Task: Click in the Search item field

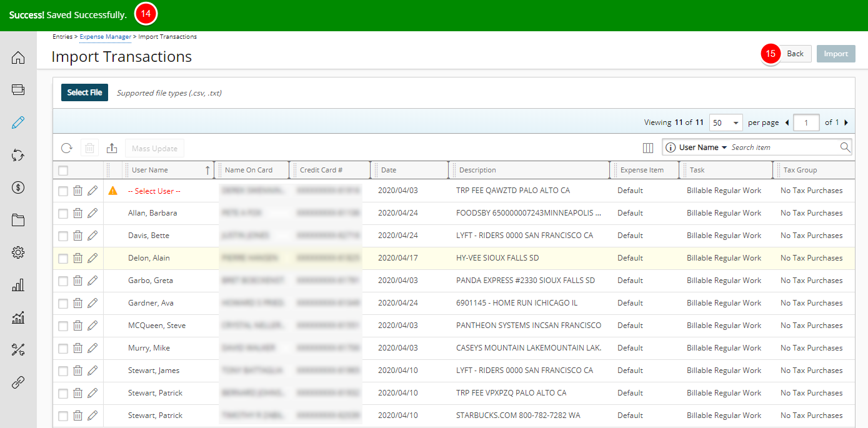Action: (x=784, y=147)
